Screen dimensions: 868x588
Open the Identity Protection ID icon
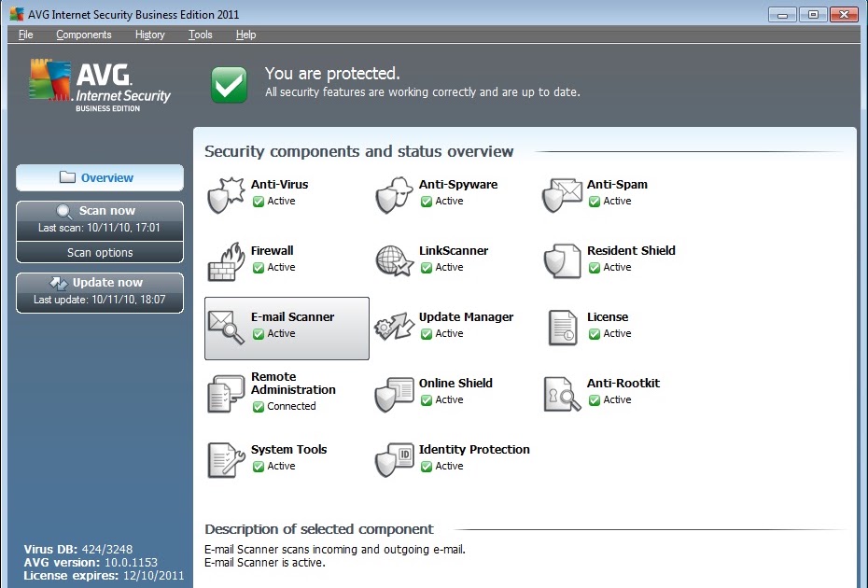(x=394, y=460)
